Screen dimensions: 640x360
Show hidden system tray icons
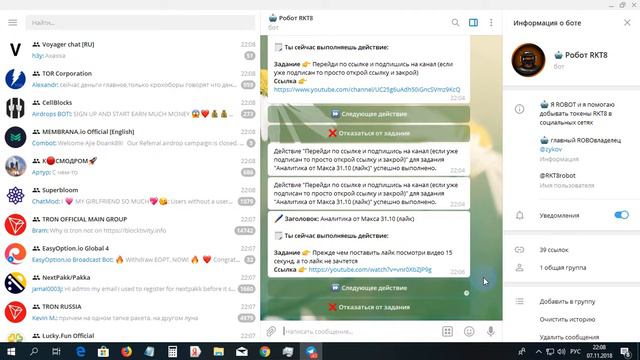pyautogui.click(x=538, y=351)
